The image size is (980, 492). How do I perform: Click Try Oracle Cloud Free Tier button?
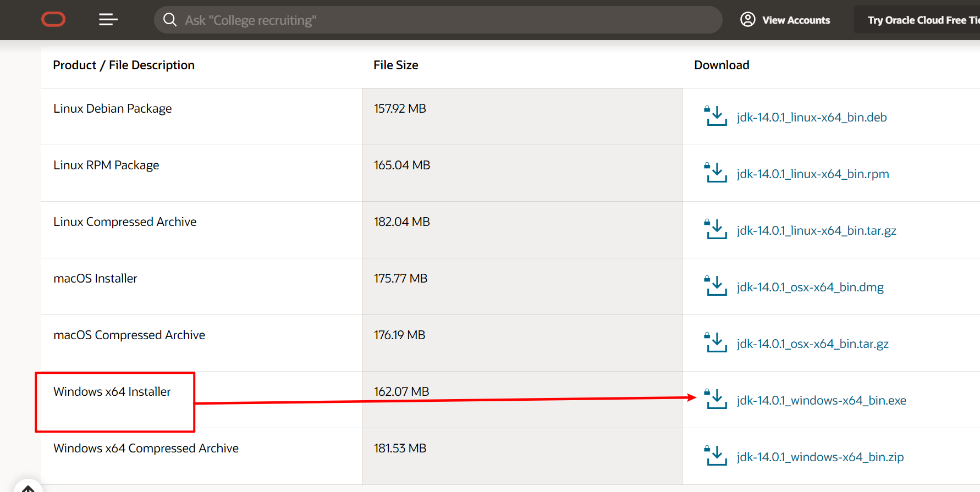point(917,20)
